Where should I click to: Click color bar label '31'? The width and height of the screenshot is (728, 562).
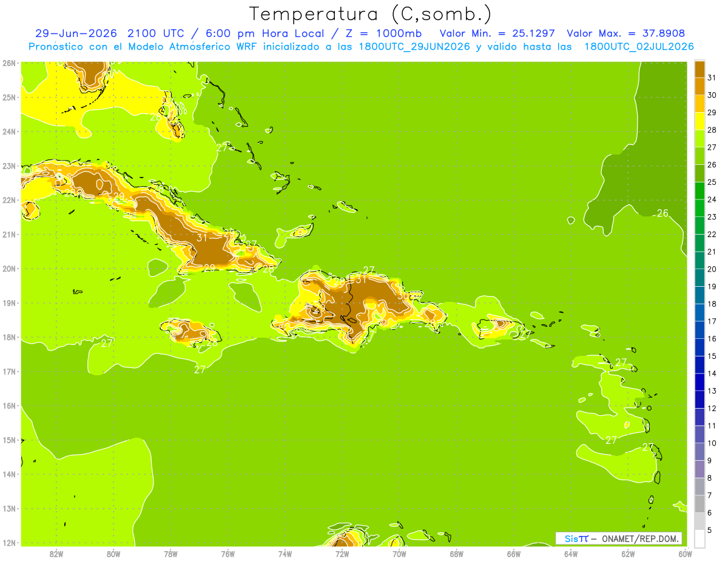[x=712, y=78]
